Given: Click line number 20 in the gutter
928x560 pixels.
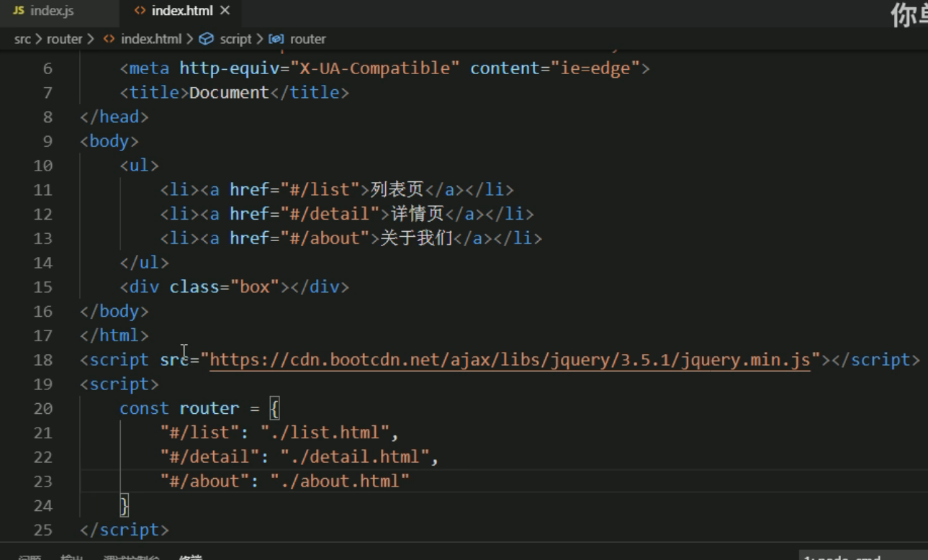Looking at the screenshot, I should click(x=42, y=408).
